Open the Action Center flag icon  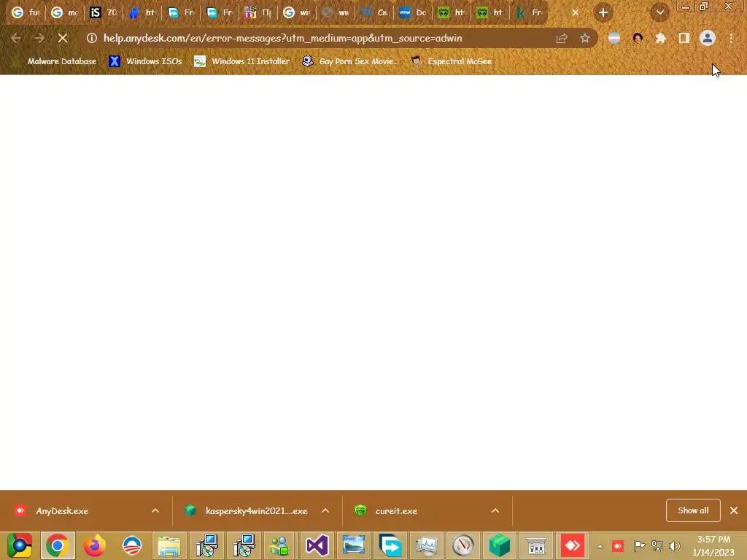pyautogui.click(x=639, y=545)
